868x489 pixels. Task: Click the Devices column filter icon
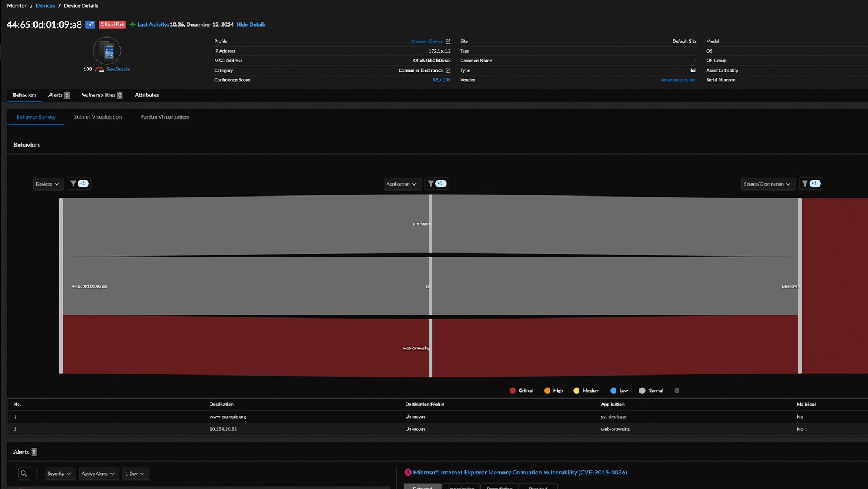click(73, 184)
